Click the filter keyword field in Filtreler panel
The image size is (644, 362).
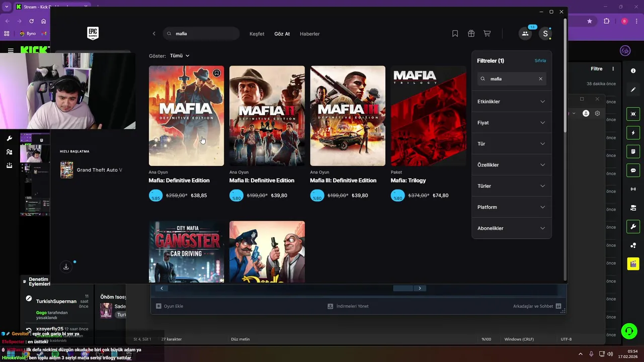[512, 79]
